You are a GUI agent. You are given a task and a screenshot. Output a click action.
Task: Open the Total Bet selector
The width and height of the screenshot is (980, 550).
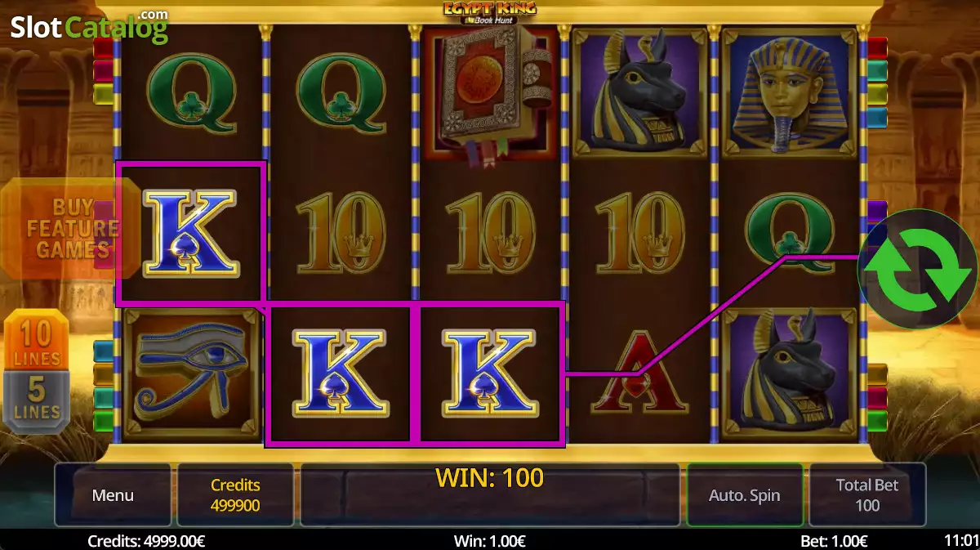[x=867, y=495]
